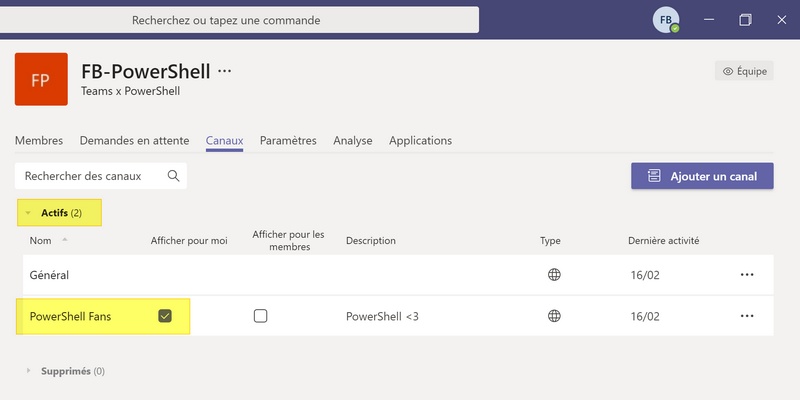Viewport: 800px width, 400px height.
Task: Click the globe type icon for PowerShell Fans
Action: [554, 316]
